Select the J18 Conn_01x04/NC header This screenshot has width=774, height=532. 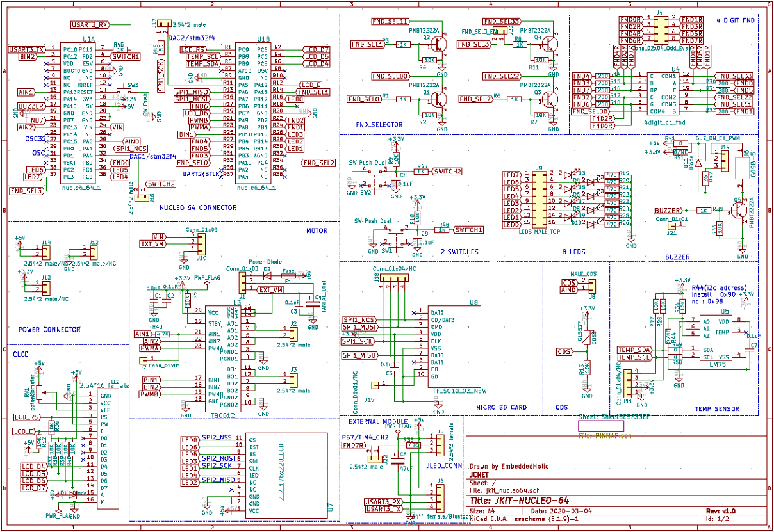pos(394,278)
